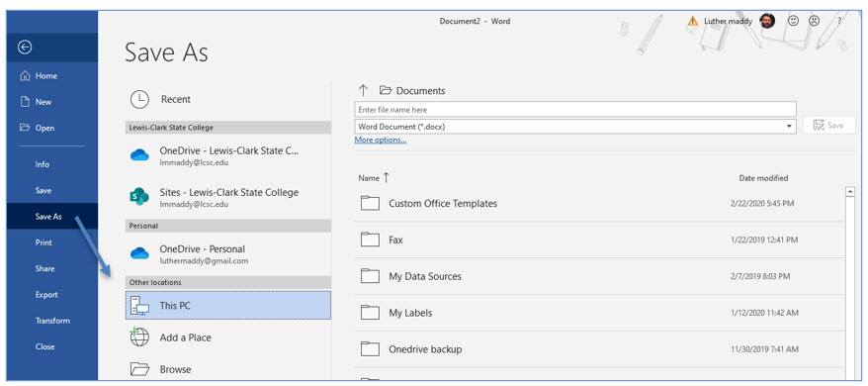Select OneDrive - Lewis-Clark State C... location
The image size is (868, 386).
pos(228,155)
